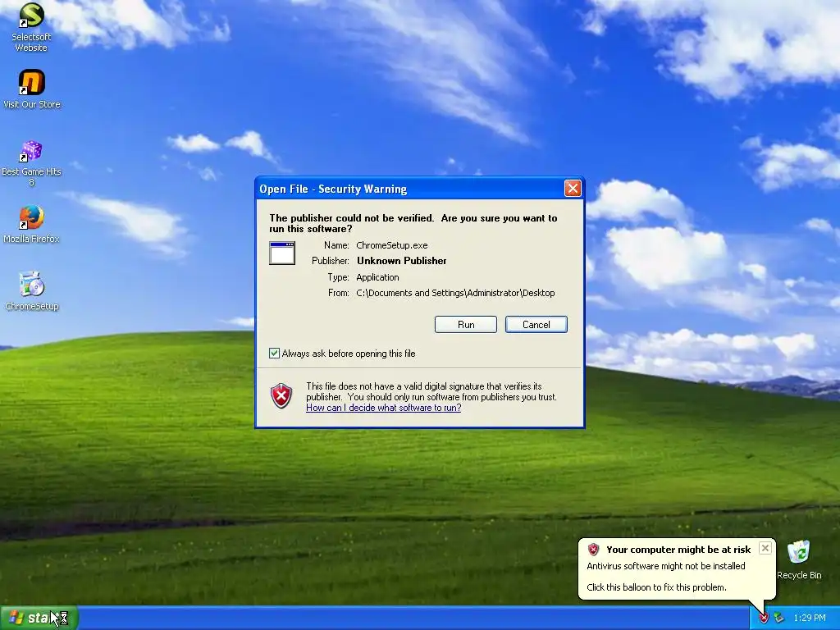
Task: Click the 'Application' type value
Action: tap(377, 277)
